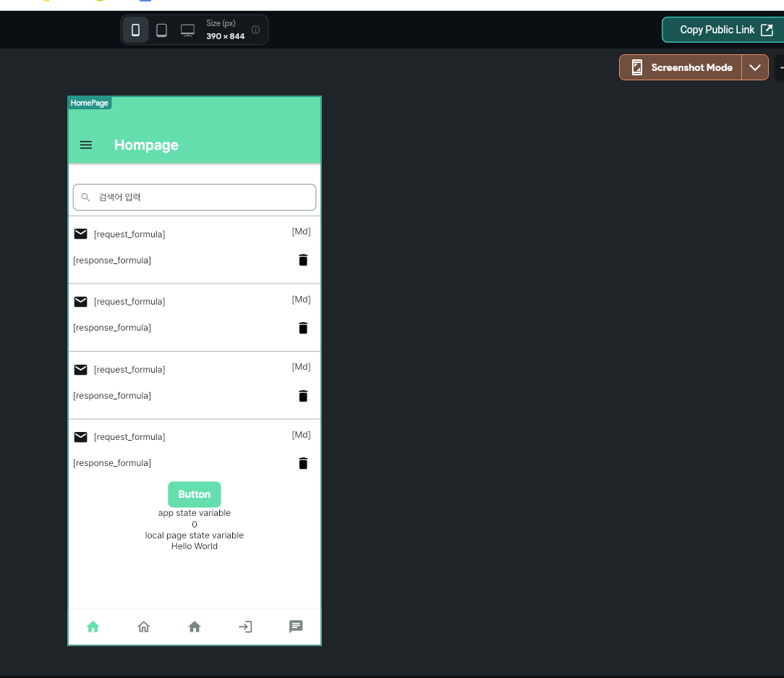Click the mail icon in fourth list row
The height and width of the screenshot is (678, 784).
(x=80, y=437)
